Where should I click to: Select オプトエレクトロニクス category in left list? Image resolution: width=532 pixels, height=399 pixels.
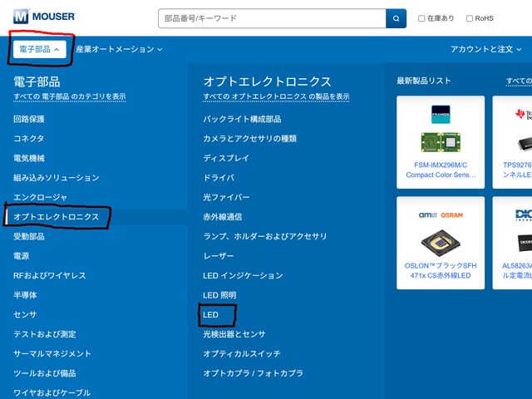pyautogui.click(x=57, y=217)
